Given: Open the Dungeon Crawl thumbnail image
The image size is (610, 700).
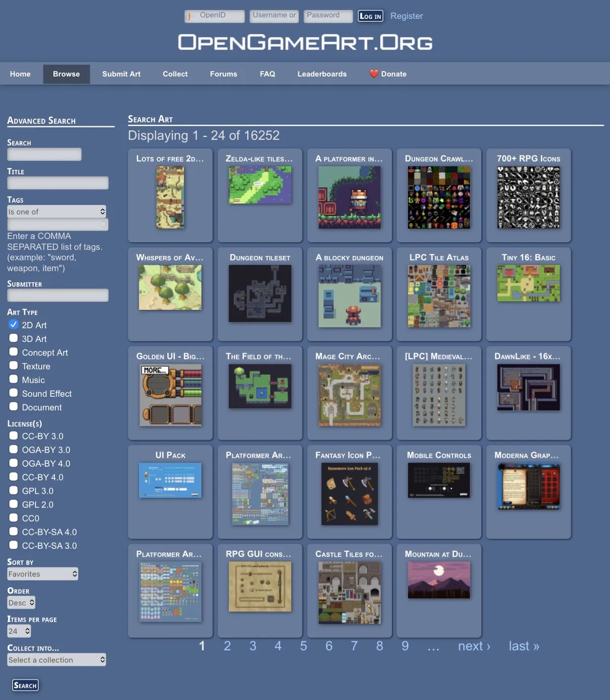Looking at the screenshot, I should click(439, 198).
